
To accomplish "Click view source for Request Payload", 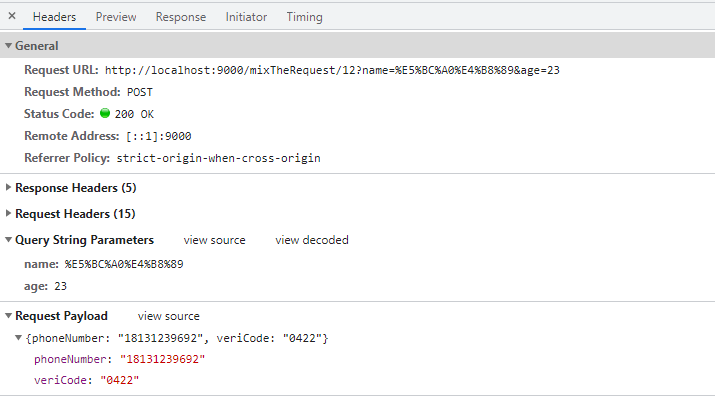I will point(169,316).
